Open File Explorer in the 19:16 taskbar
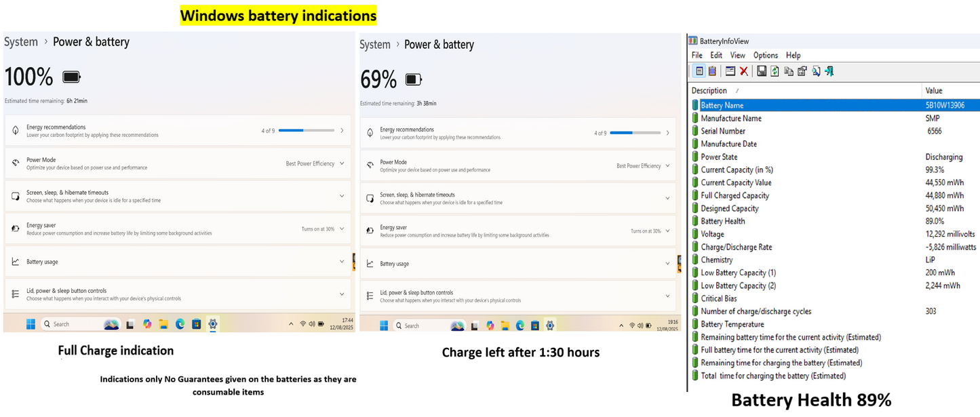 (x=505, y=326)
